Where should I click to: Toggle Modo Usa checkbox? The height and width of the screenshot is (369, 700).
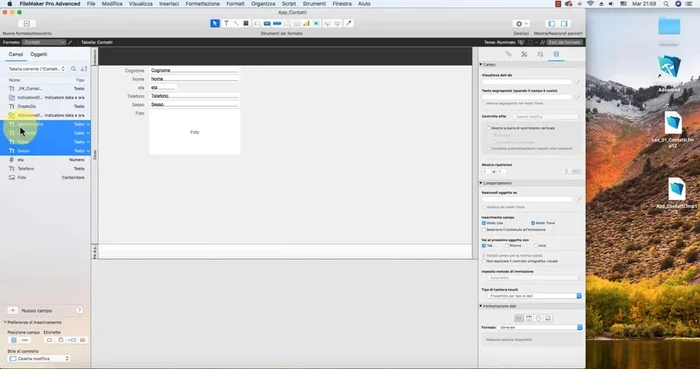pyautogui.click(x=484, y=223)
